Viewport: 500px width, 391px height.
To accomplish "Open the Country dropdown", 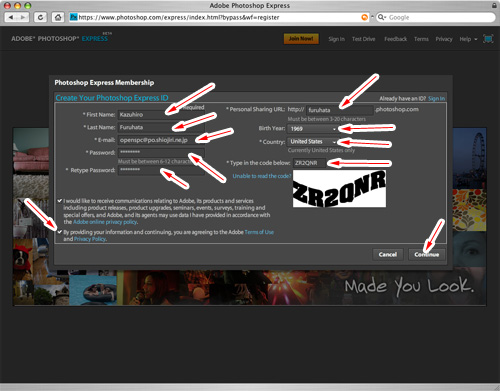I will point(312,142).
